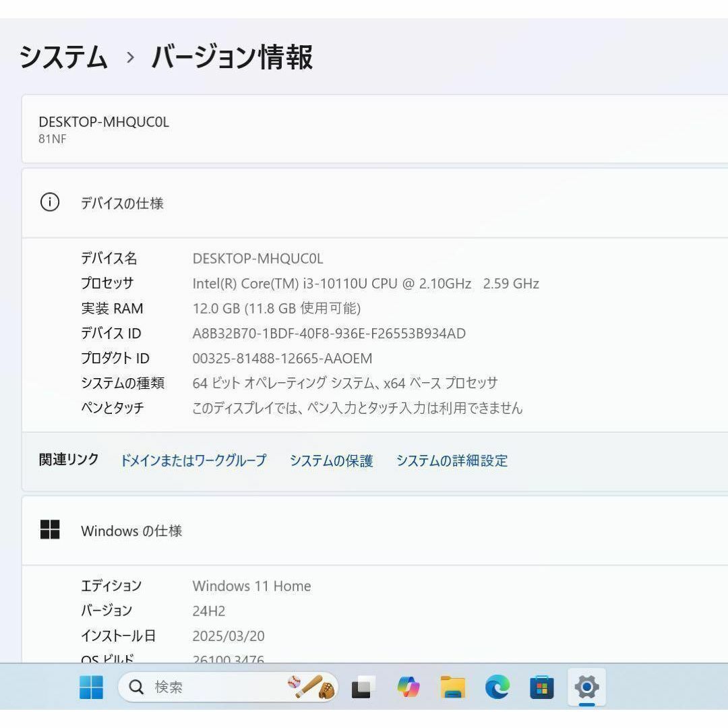This screenshot has width=728, height=728.
Task: Click the magnifying glass search icon
Action: (136, 687)
